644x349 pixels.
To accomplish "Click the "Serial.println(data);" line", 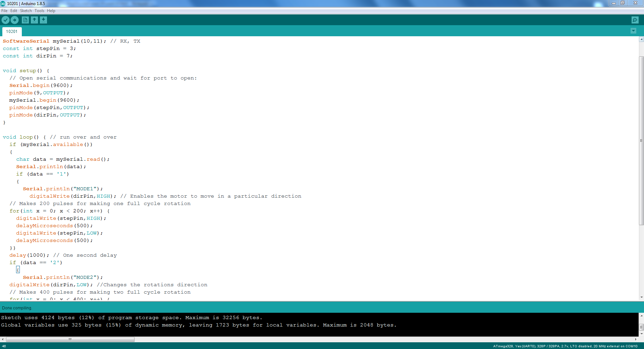I will coord(51,167).
